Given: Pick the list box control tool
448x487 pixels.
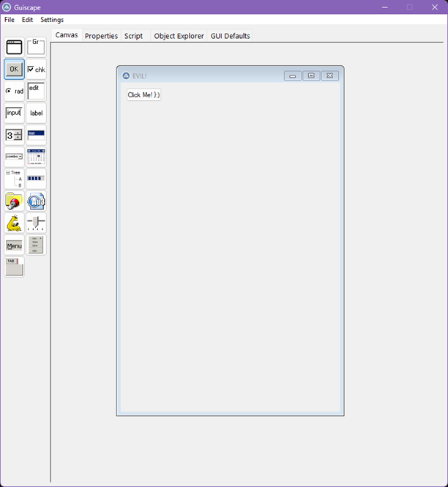Looking at the screenshot, I should [x=36, y=135].
